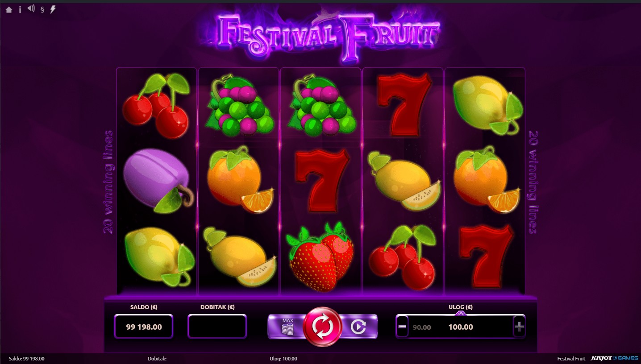Viewport: 641px width, 364px height.
Task: Click the strawberry symbol on the middle reel
Action: pyautogui.click(x=321, y=257)
